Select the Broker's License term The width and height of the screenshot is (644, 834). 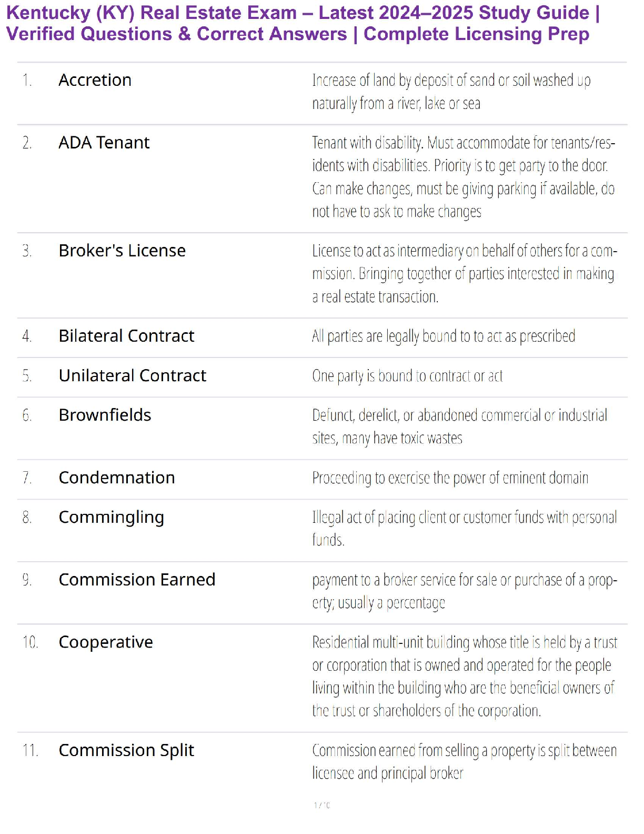click(122, 251)
